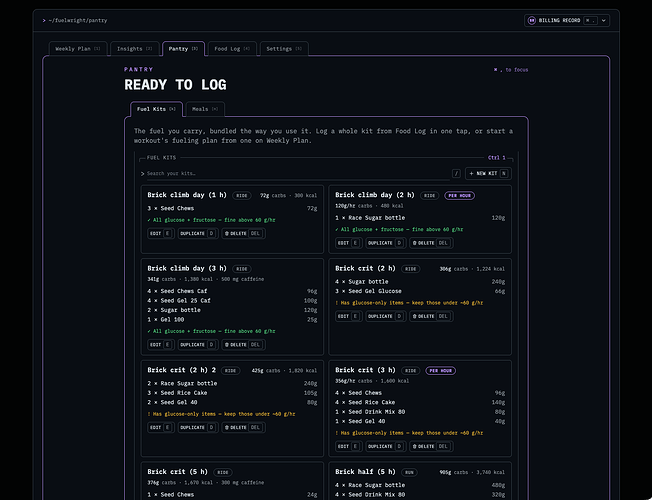Image resolution: width=652 pixels, height=500 pixels.
Task: Click the Brick crit (5 h) card title
Action: pos(177,472)
